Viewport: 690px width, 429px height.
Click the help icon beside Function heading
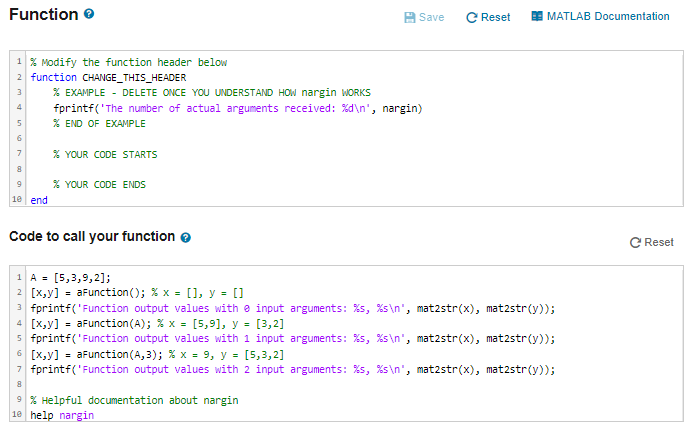(x=89, y=14)
